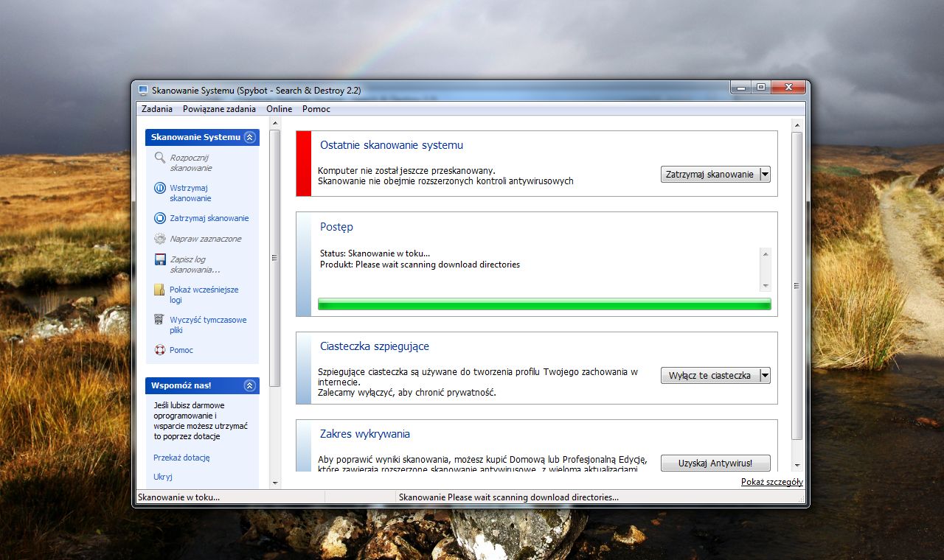Viewport: 944px width, 560px height.
Task: Click the Wstrzymaj skanowanie sidebar link
Action: [190, 193]
